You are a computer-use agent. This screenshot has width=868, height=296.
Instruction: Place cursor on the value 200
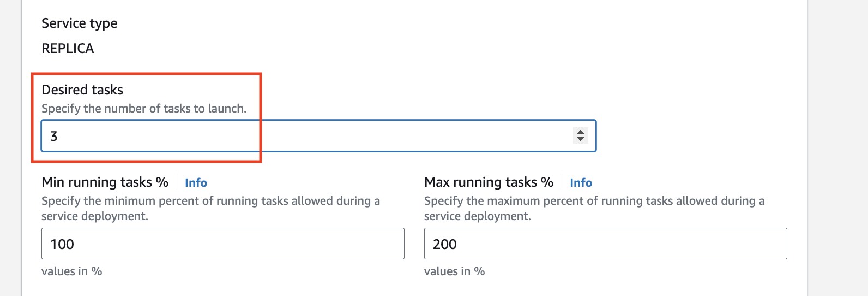[x=445, y=244]
